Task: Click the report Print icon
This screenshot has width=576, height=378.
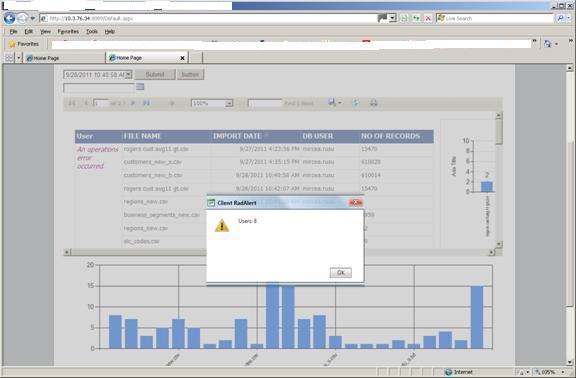Action: click(374, 103)
